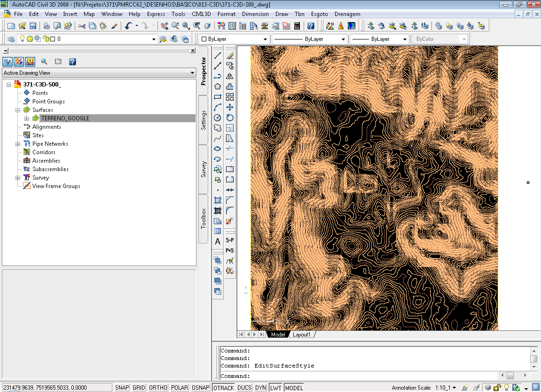This screenshot has height=392, width=541.
Task: Choose the Explode modify tool
Action: [230, 221]
